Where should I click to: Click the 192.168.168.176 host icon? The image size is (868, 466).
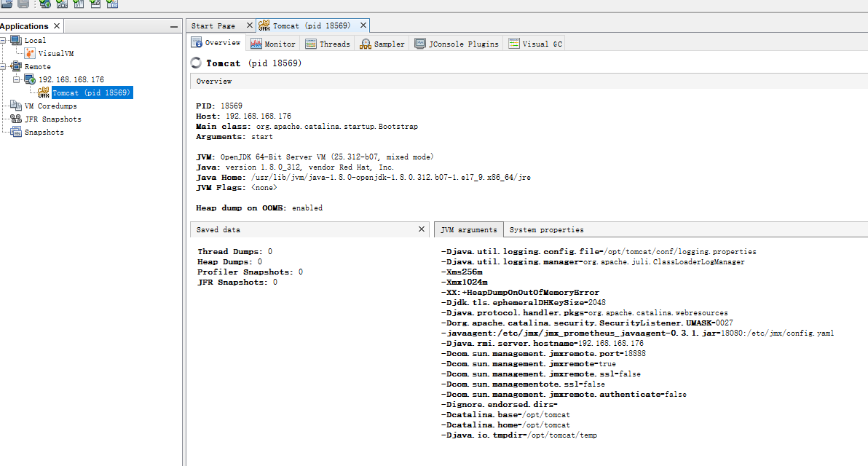click(30, 79)
